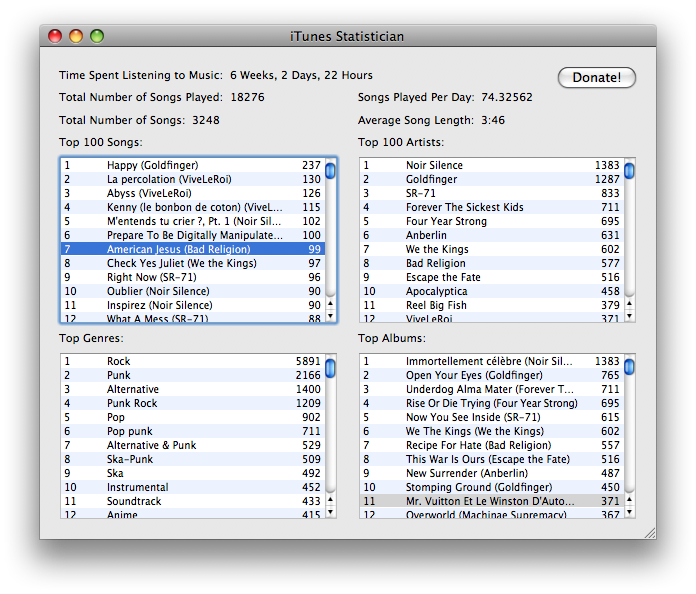Click the Top Albums scroll-up arrow
Screen dimensions: 696x594
click(629, 500)
